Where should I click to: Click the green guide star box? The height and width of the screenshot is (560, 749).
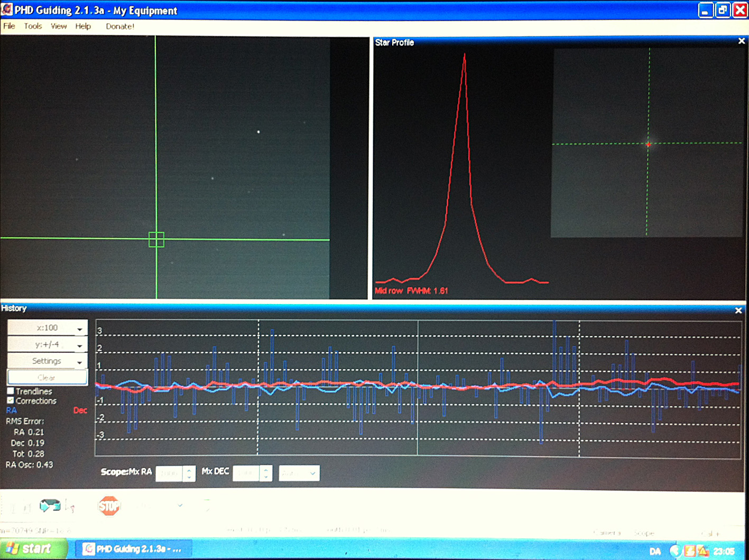point(156,239)
